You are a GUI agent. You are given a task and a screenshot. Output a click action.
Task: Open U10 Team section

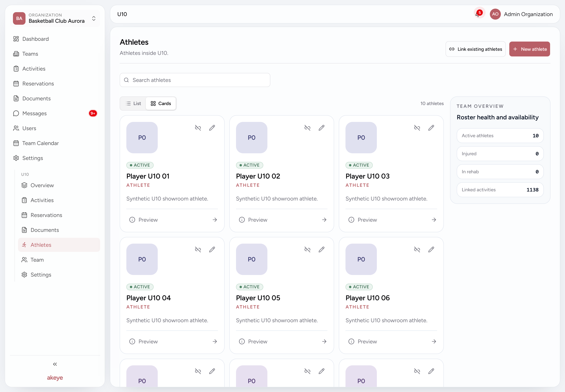[59, 260]
